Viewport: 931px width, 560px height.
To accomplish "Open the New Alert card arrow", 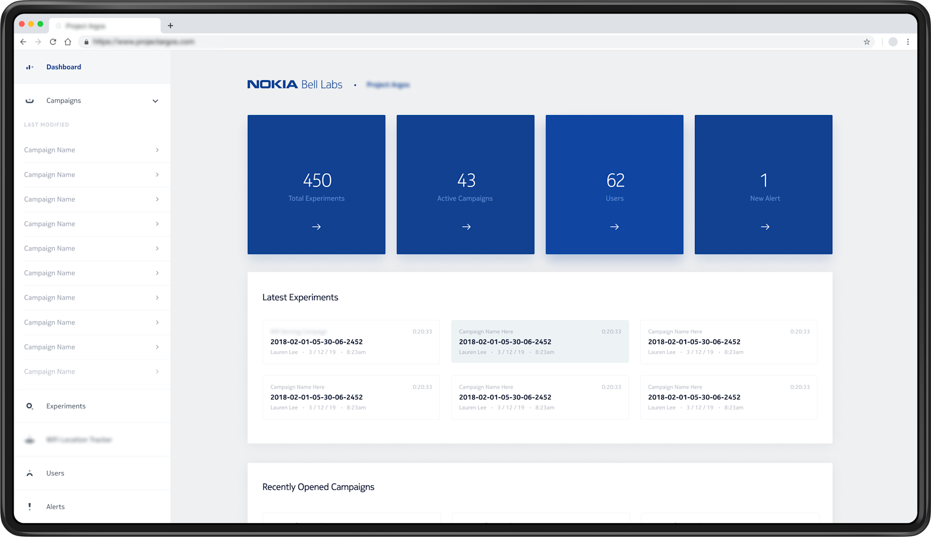I will click(765, 227).
